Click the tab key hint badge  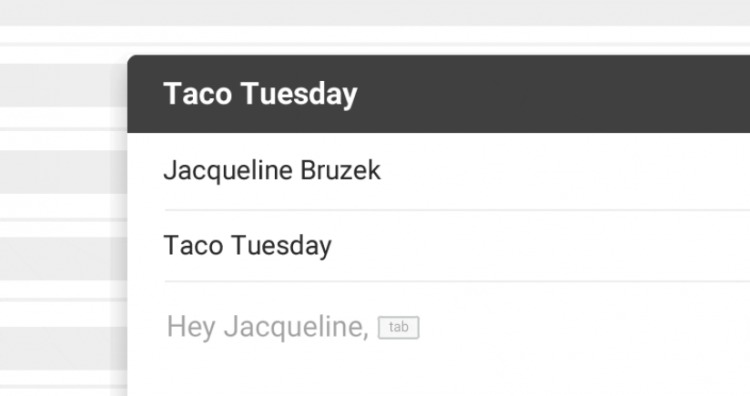coord(398,328)
